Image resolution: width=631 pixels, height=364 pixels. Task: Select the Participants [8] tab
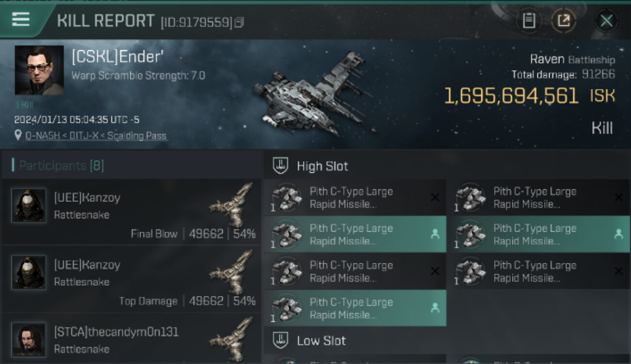pos(61,165)
